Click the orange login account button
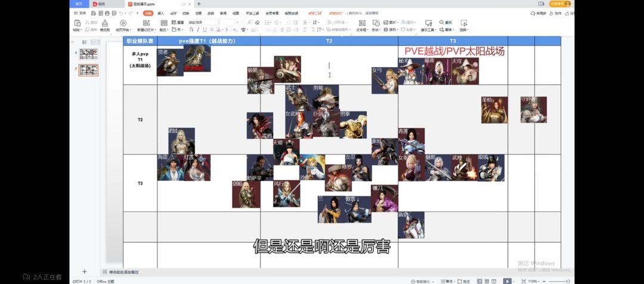 tap(561, 4)
